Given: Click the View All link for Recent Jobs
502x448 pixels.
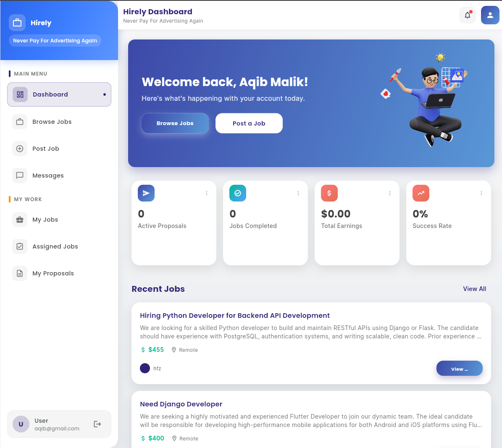Looking at the screenshot, I should (x=474, y=289).
